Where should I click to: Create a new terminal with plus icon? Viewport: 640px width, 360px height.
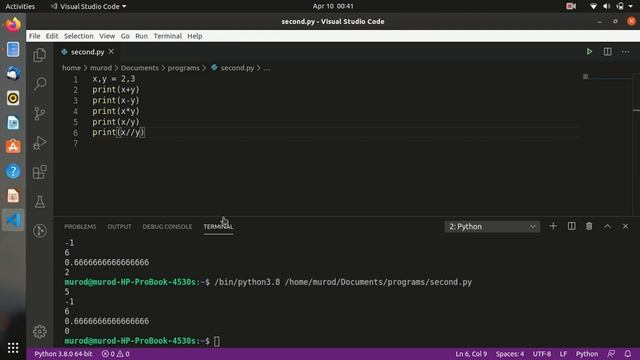[553, 226]
